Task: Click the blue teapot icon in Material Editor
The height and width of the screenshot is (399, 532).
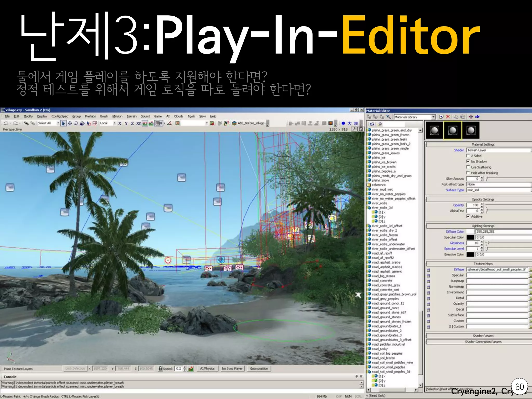Action: [x=477, y=117]
